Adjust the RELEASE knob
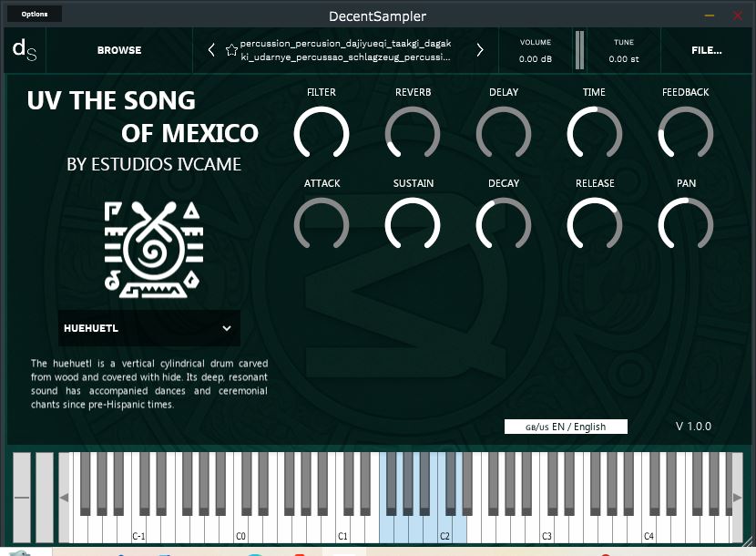This screenshot has height=556, width=756. coord(595,225)
